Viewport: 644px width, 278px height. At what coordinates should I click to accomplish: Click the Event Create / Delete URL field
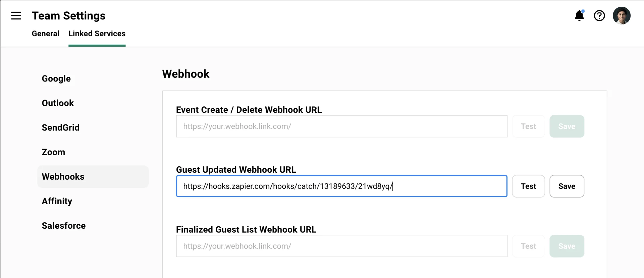(341, 126)
